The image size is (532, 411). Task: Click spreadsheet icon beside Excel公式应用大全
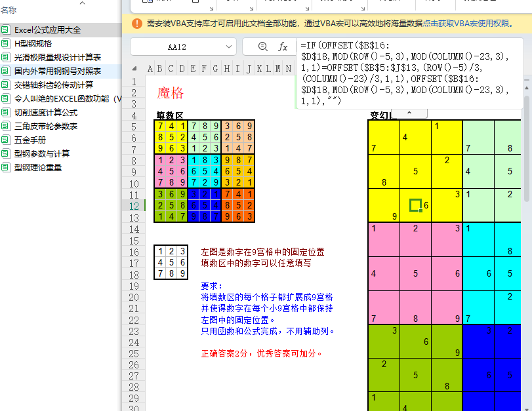pos(5,30)
